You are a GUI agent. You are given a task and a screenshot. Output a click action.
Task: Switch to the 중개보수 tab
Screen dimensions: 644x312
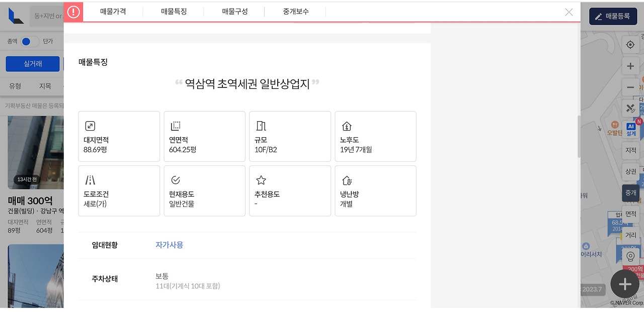coord(295,12)
